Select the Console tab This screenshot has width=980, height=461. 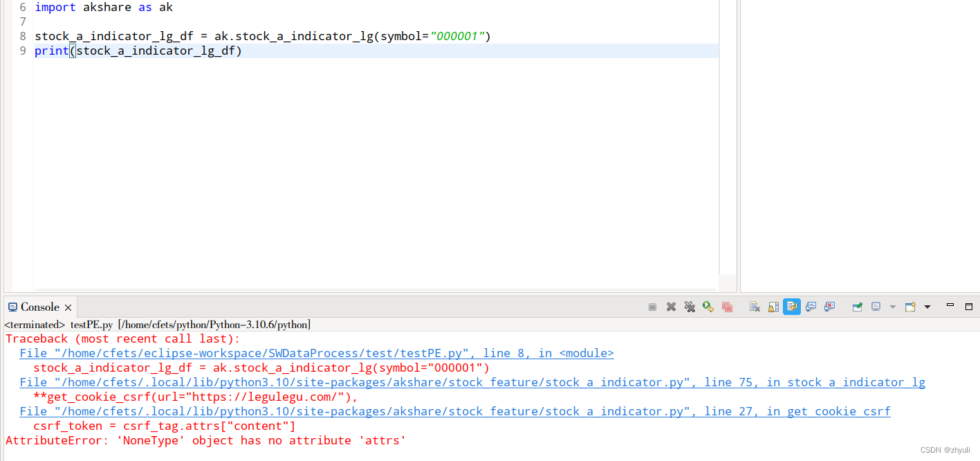click(40, 307)
